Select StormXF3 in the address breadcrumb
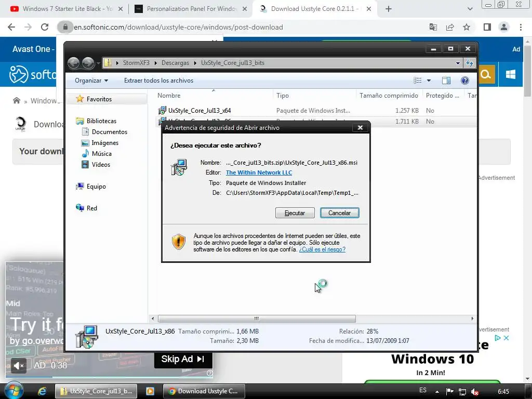Viewport: 532px width, 399px height. 136,63
